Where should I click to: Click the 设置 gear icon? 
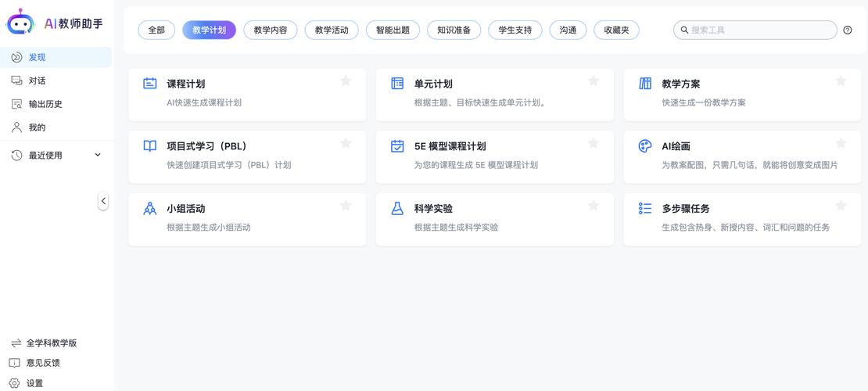coord(15,383)
